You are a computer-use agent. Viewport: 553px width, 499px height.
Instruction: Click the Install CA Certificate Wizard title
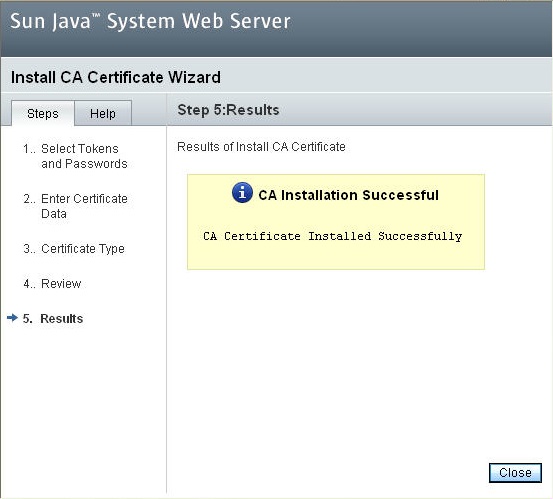tap(116, 77)
